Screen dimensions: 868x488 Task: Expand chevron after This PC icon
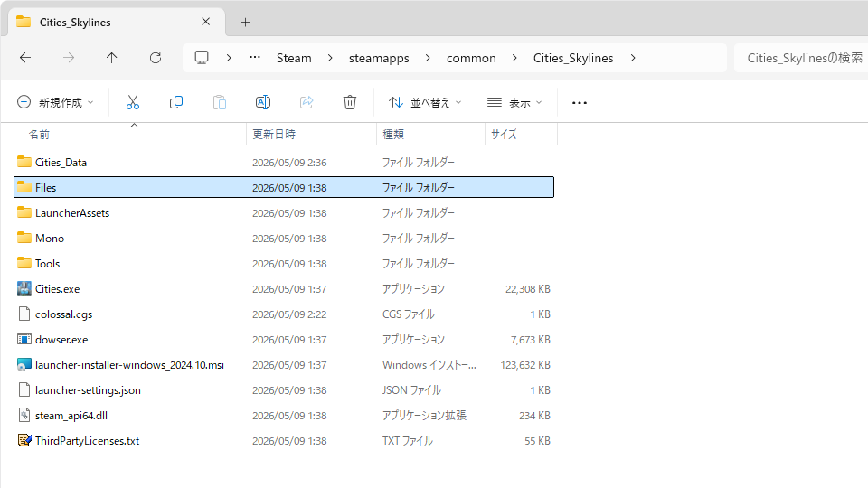[x=229, y=58]
